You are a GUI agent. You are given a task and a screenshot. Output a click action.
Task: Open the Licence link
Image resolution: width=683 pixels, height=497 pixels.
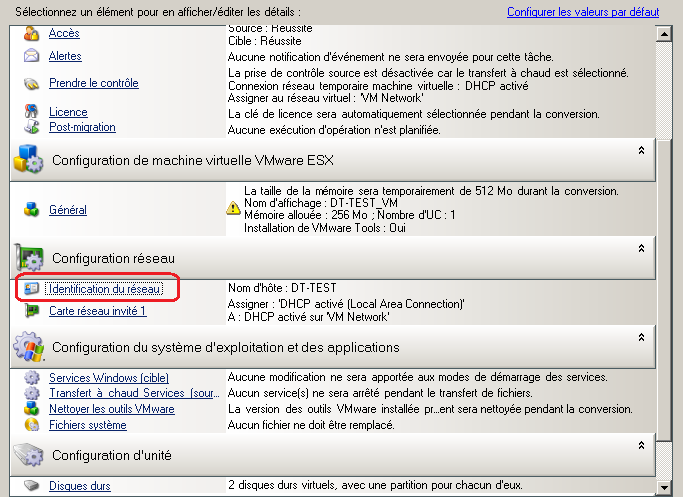point(68,112)
